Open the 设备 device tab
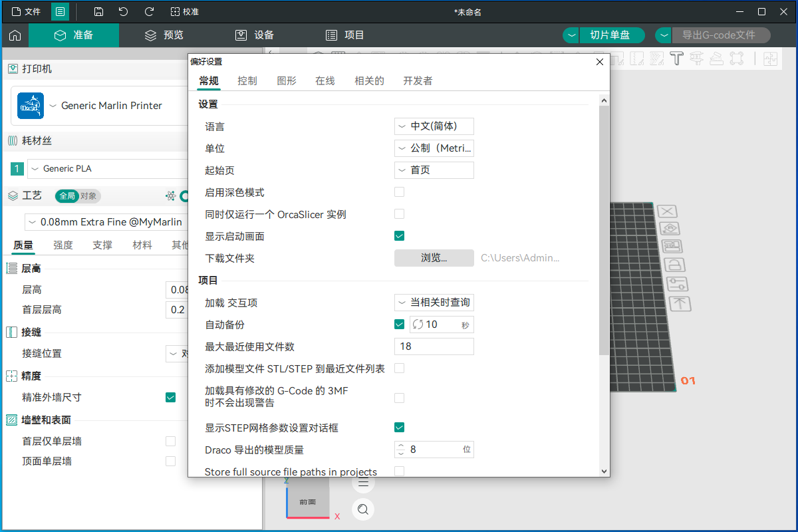This screenshot has height=532, width=798. pos(255,35)
